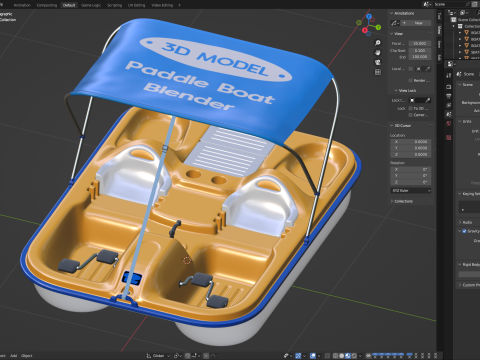The image size is (480, 360).
Task: Click the eyedropper next to Lock to Object
Action: (x=428, y=100)
